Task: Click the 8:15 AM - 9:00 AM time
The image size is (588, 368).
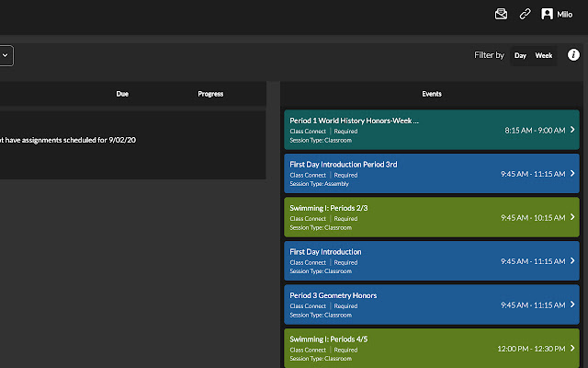Action: (x=535, y=131)
